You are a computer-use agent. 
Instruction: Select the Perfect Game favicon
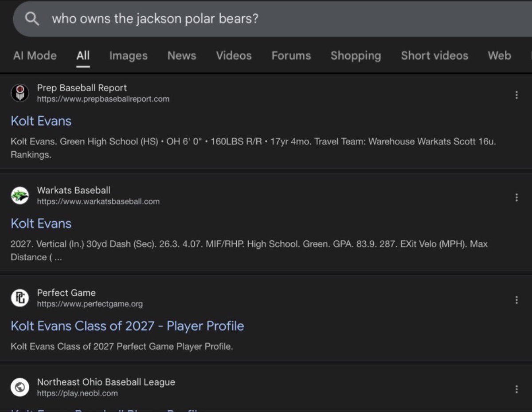[20, 298]
